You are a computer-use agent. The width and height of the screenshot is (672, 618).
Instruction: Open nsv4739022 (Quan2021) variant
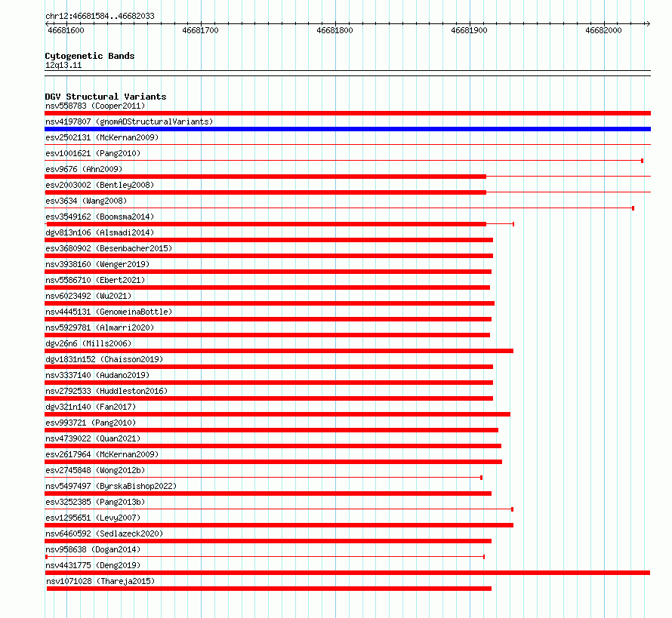[x=93, y=438]
